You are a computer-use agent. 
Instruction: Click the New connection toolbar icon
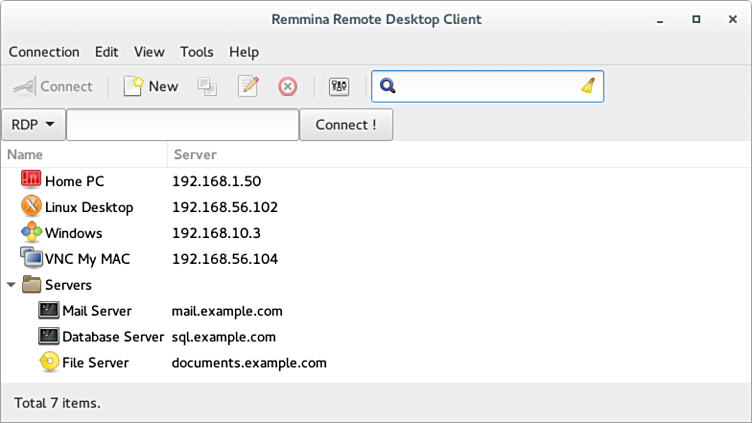point(133,87)
